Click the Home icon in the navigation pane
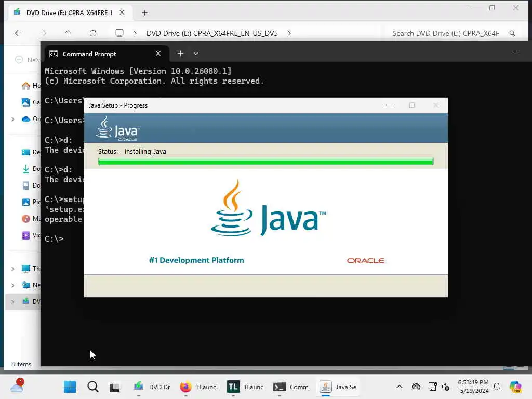Screen dimensions: 532x399 point(26,86)
